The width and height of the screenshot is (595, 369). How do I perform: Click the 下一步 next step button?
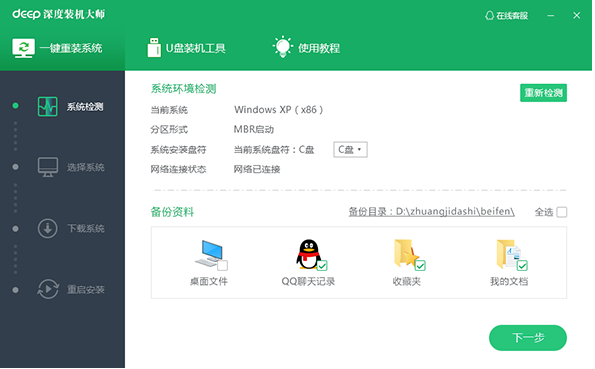click(x=528, y=338)
